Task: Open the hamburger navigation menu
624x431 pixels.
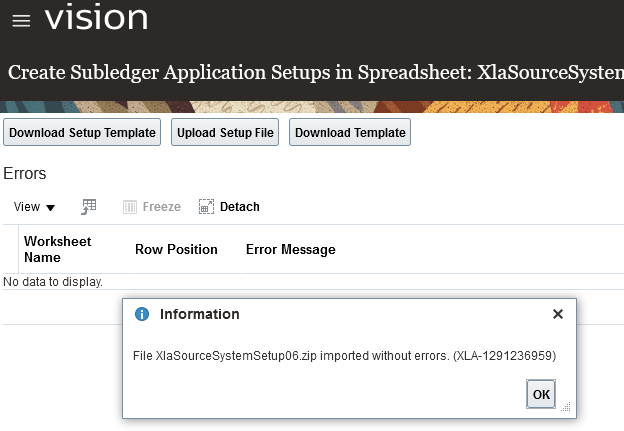Action: [20, 20]
